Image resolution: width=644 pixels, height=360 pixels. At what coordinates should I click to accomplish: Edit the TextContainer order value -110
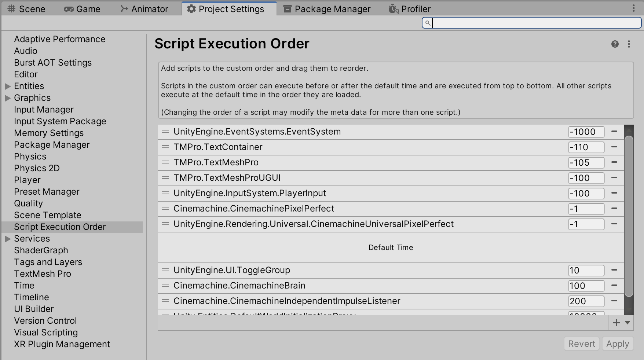coord(586,147)
